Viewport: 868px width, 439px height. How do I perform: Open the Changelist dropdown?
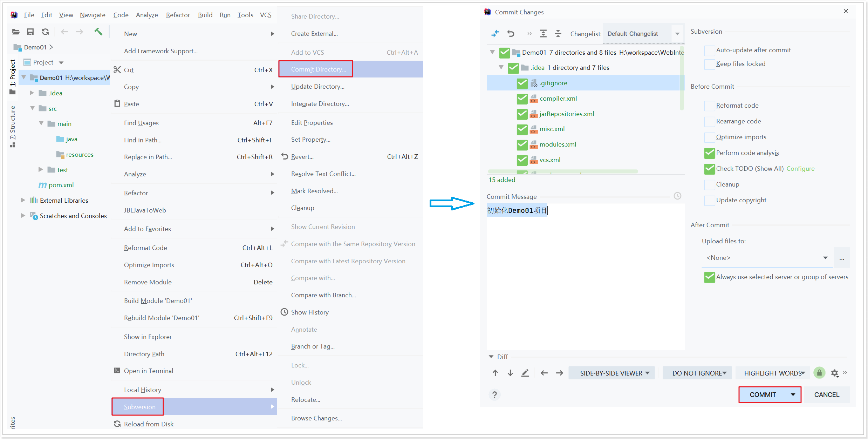643,34
